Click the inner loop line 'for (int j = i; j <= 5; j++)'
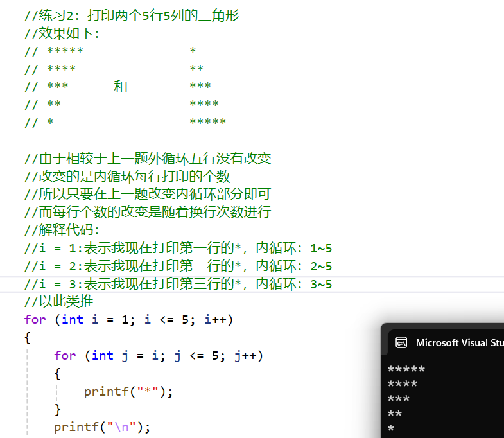The width and height of the screenshot is (504, 438). (x=159, y=356)
